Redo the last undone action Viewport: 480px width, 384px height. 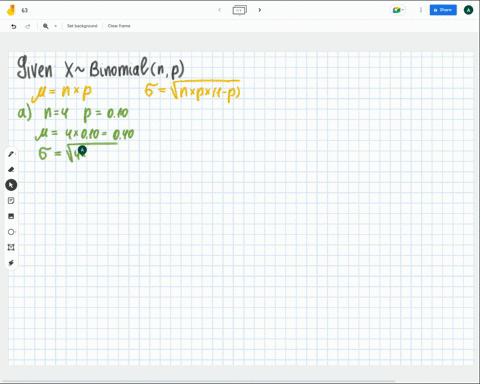[x=28, y=26]
